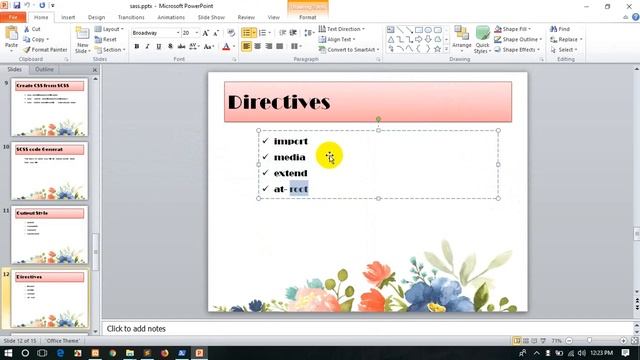Image resolution: width=640 pixels, height=360 pixels.
Task: Fit slide to current window
Action: (x=635, y=340)
